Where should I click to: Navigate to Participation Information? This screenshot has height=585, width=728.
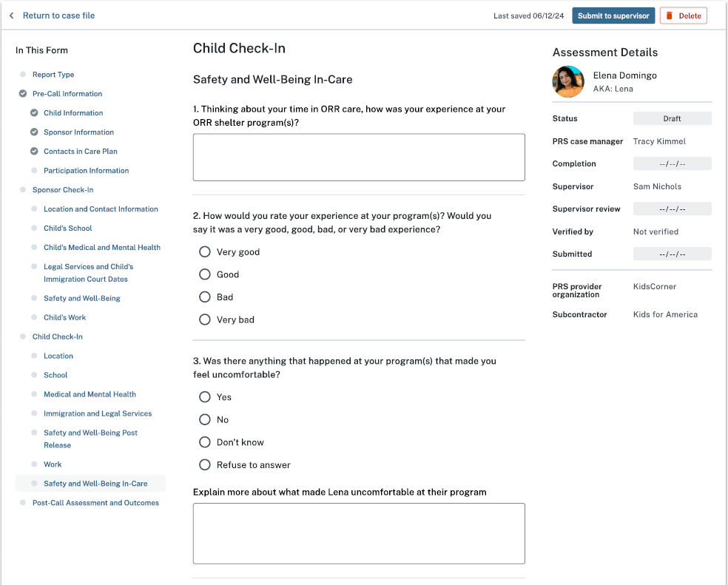pos(86,171)
